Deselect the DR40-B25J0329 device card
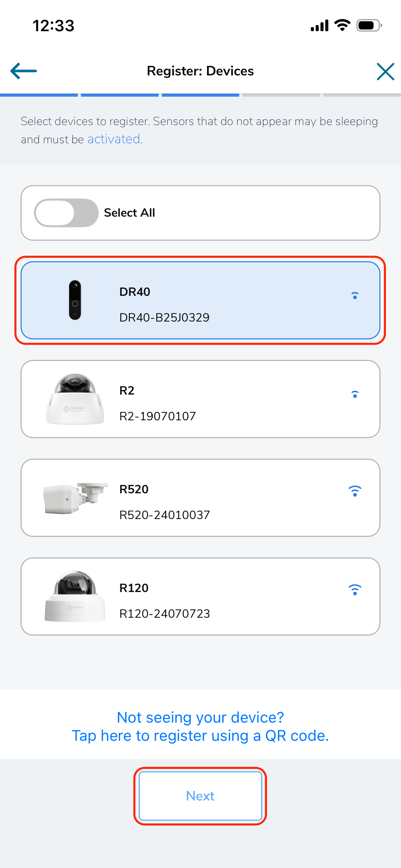Image resolution: width=401 pixels, height=868 pixels. tap(200, 300)
